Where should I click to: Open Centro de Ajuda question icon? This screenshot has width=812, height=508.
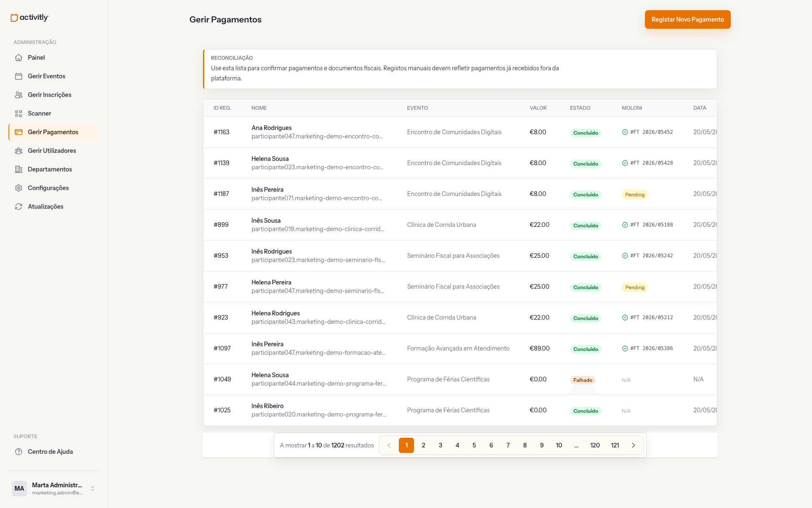click(19, 452)
